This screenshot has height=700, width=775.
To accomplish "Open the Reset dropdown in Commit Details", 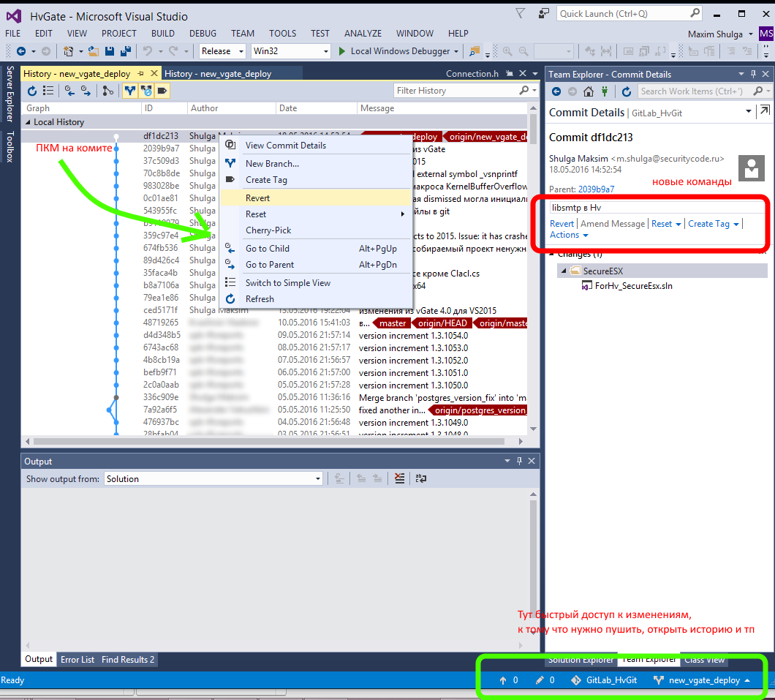I will tap(666, 223).
